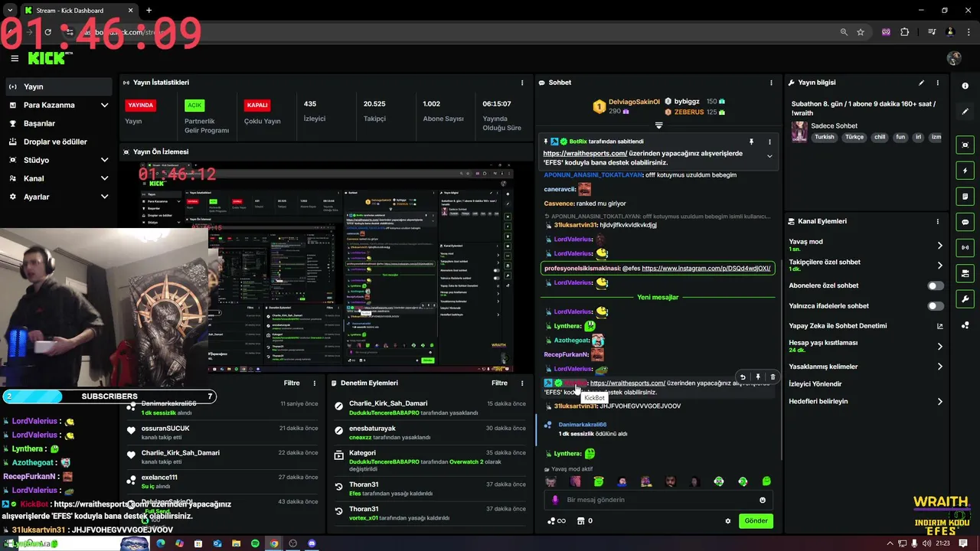Image resolution: width=980 pixels, height=551 pixels.
Task: Open Microsoft Edge from the taskbar
Action: (161, 543)
